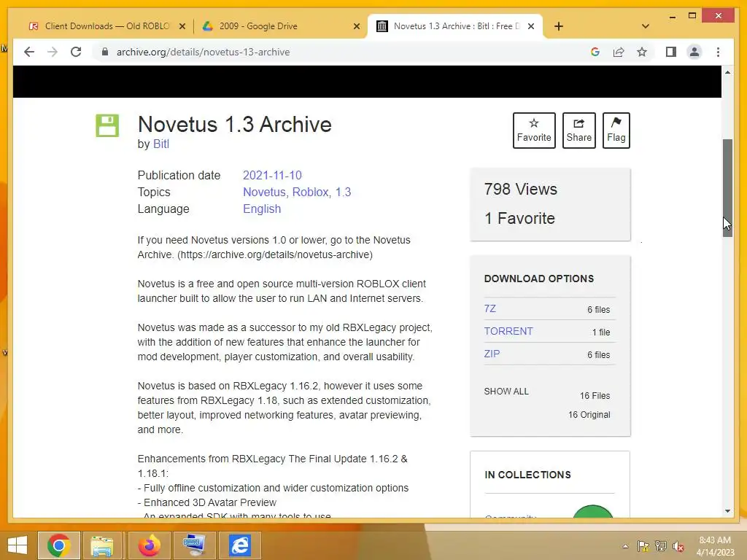Open the Windows Start button
The image size is (747, 560).
[x=18, y=545]
